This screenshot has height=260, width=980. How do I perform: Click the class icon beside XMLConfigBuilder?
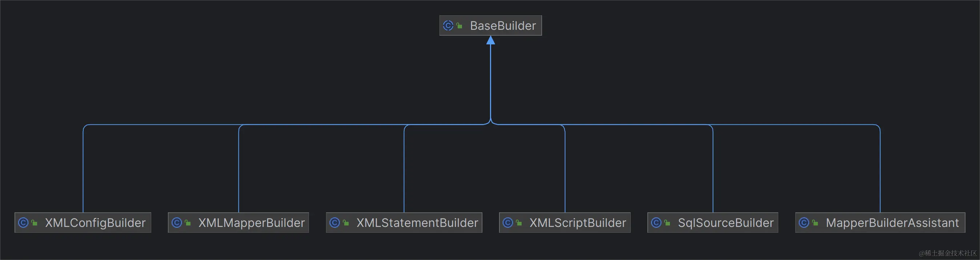pyautogui.click(x=23, y=223)
